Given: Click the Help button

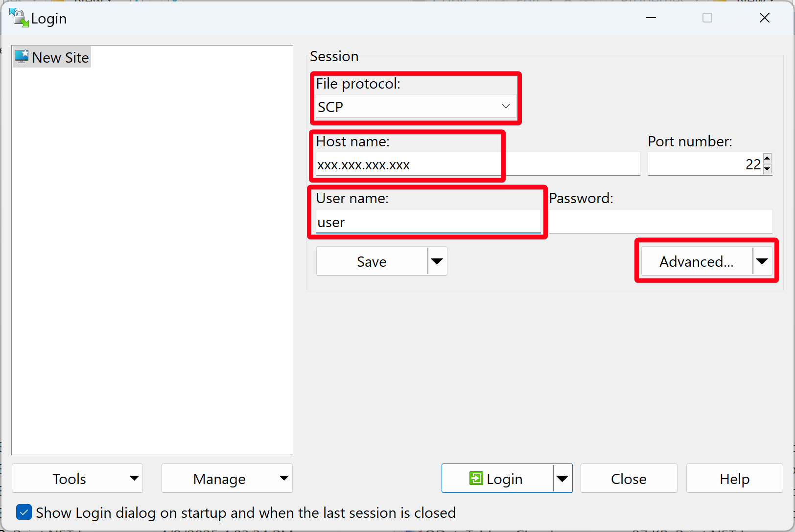Looking at the screenshot, I should point(734,478).
